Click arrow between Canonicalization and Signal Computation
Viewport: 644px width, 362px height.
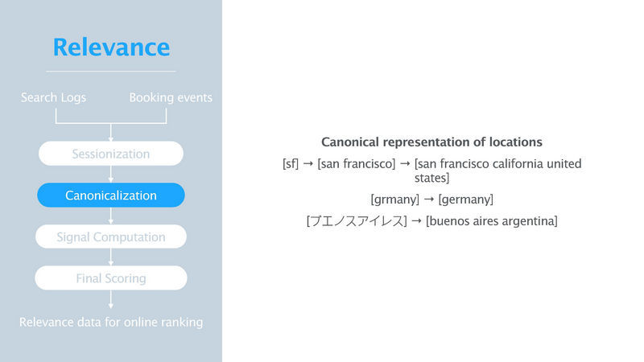[x=111, y=216]
